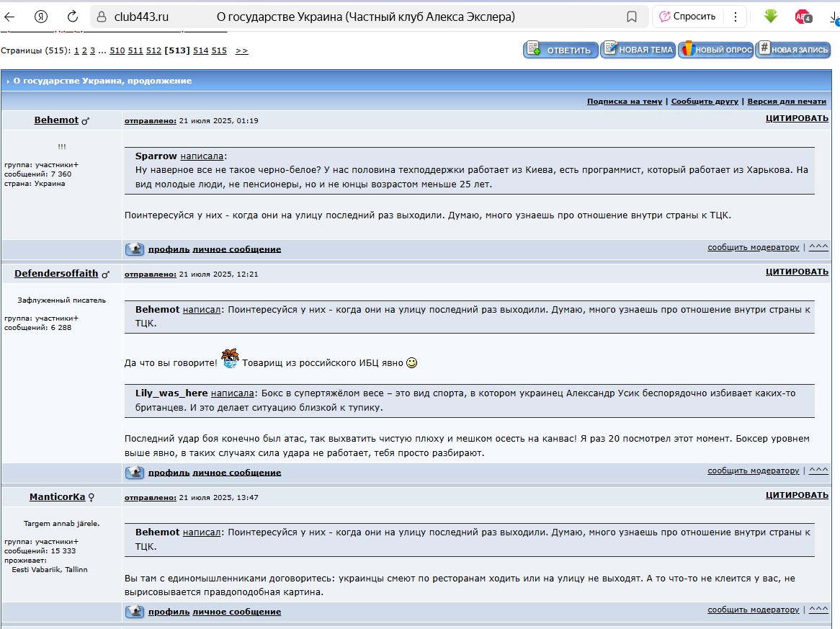The image size is (840, 629).
Task: Open page 510 link
Action: [x=117, y=51]
